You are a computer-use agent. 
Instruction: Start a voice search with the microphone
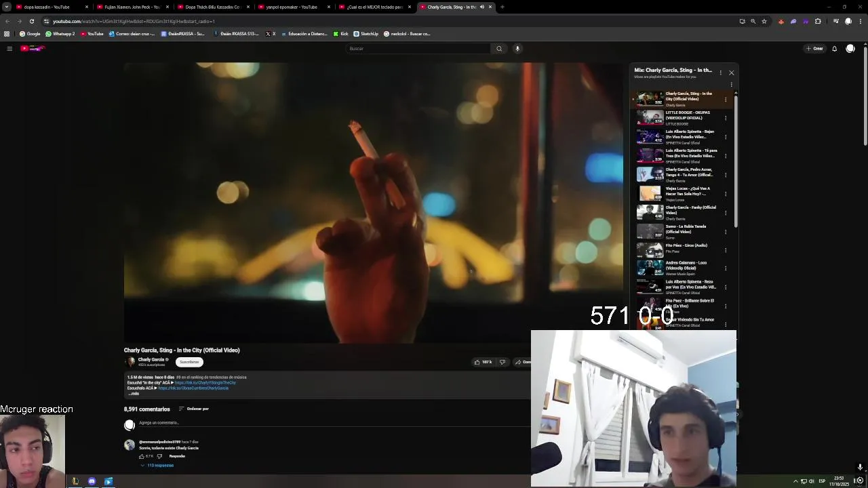click(517, 48)
